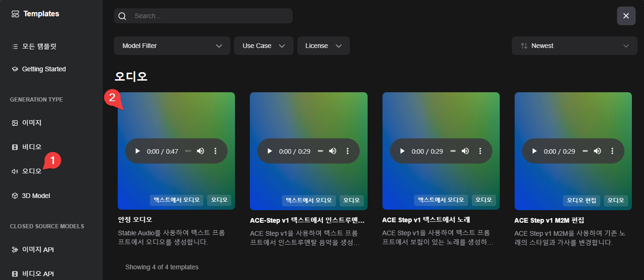Open more options on M2M 편집 player
This screenshot has width=644, height=280.
click(x=612, y=151)
